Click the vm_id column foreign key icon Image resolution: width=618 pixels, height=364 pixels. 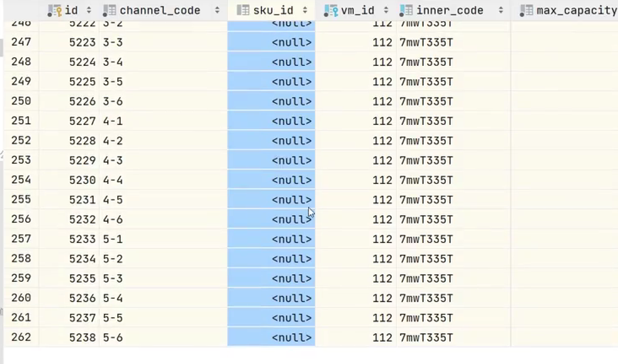(331, 10)
